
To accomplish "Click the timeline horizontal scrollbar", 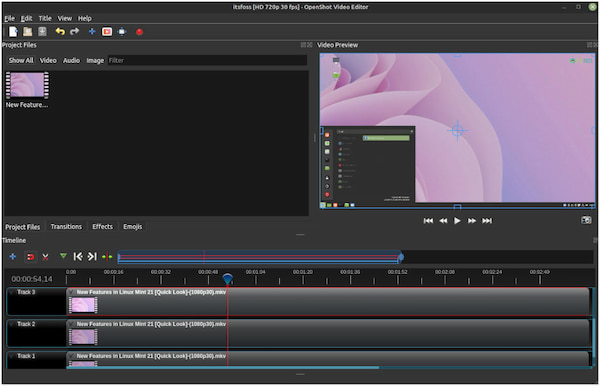I will tap(223, 368).
